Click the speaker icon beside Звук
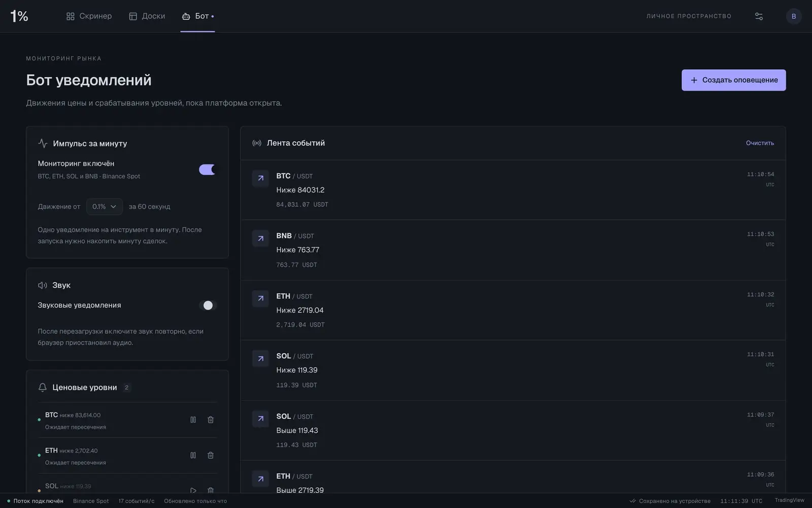812x508 pixels. coord(43,285)
